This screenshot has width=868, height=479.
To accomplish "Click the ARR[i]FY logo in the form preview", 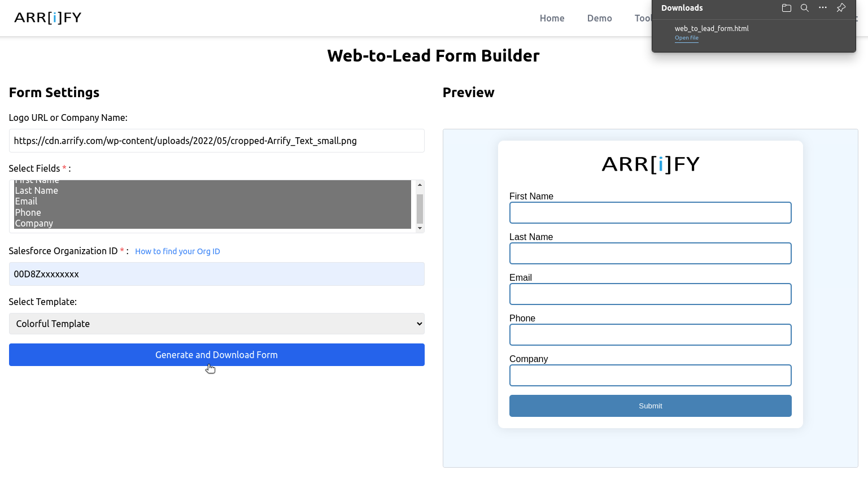I will click(x=650, y=164).
